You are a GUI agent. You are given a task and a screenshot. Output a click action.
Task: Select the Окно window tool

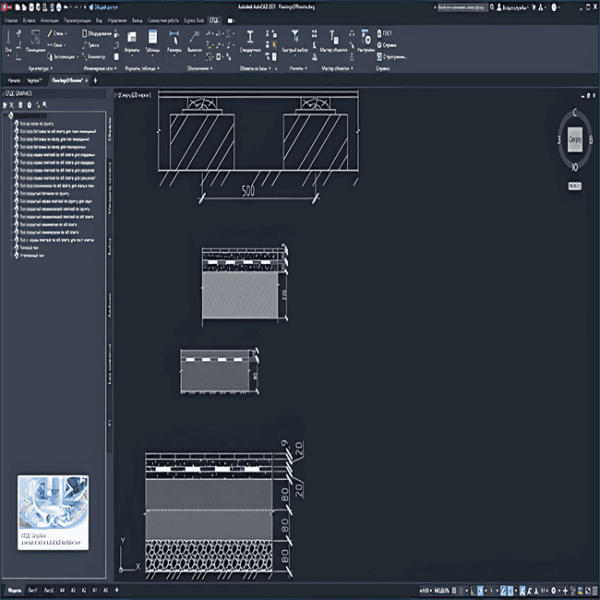pyautogui.click(x=57, y=45)
